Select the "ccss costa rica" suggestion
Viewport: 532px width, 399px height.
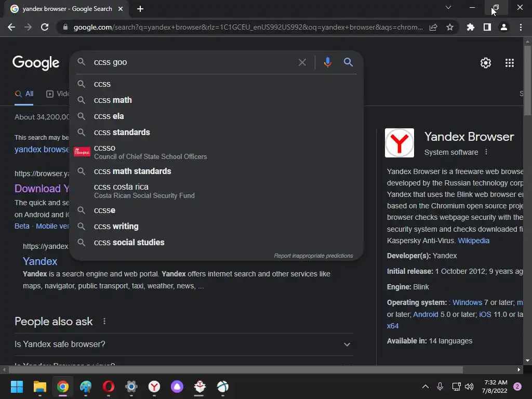click(217, 191)
